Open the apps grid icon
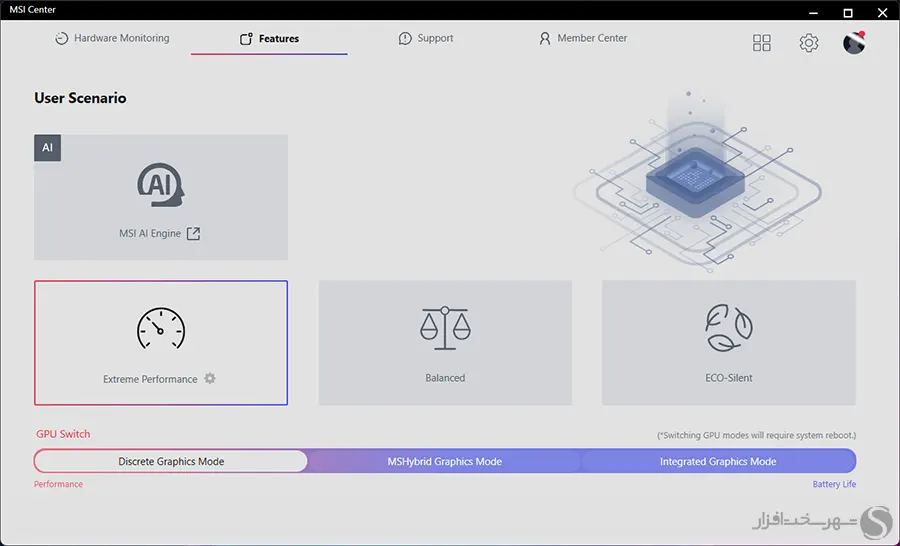Screen dimensions: 900x546 [762, 43]
